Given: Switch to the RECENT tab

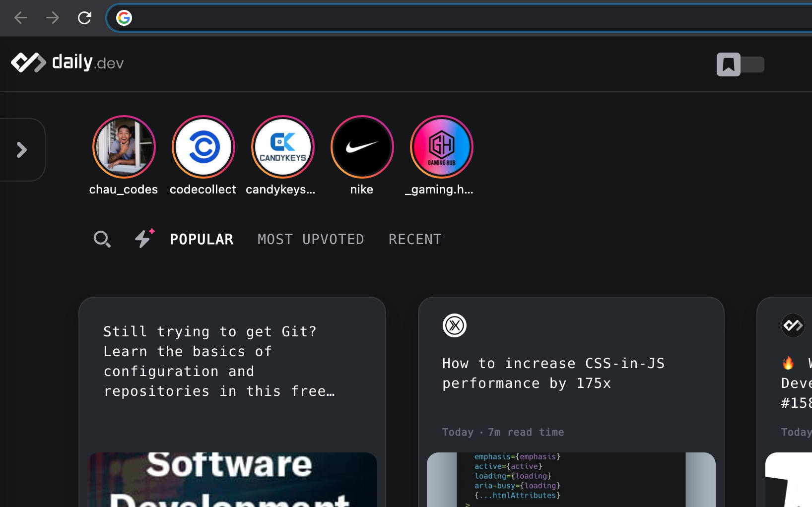Looking at the screenshot, I should (x=415, y=239).
